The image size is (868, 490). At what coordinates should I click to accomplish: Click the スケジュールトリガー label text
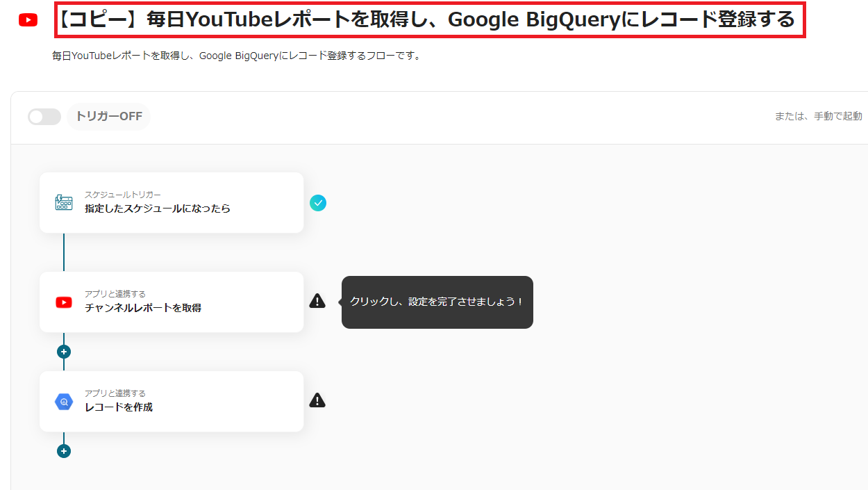[123, 195]
